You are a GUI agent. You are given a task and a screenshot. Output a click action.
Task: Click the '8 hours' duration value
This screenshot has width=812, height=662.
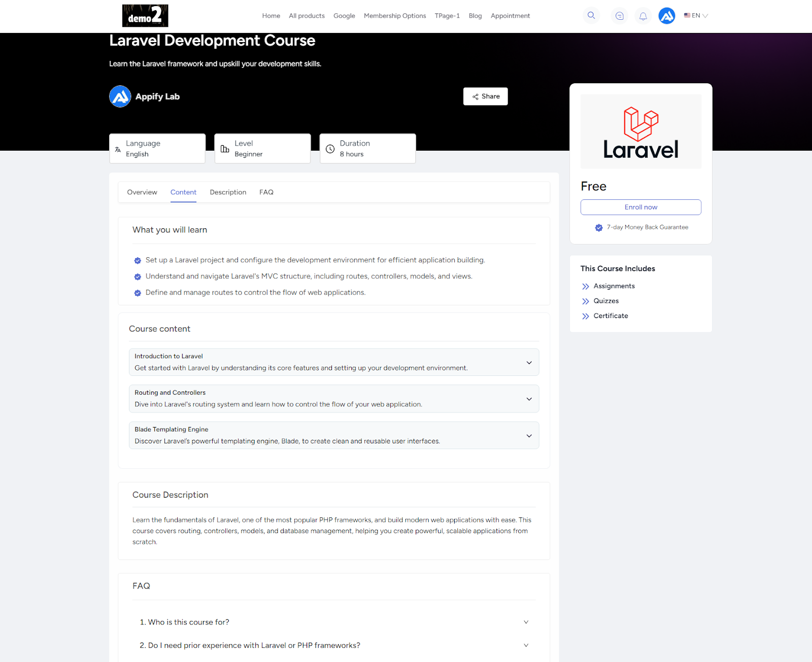pyautogui.click(x=352, y=154)
